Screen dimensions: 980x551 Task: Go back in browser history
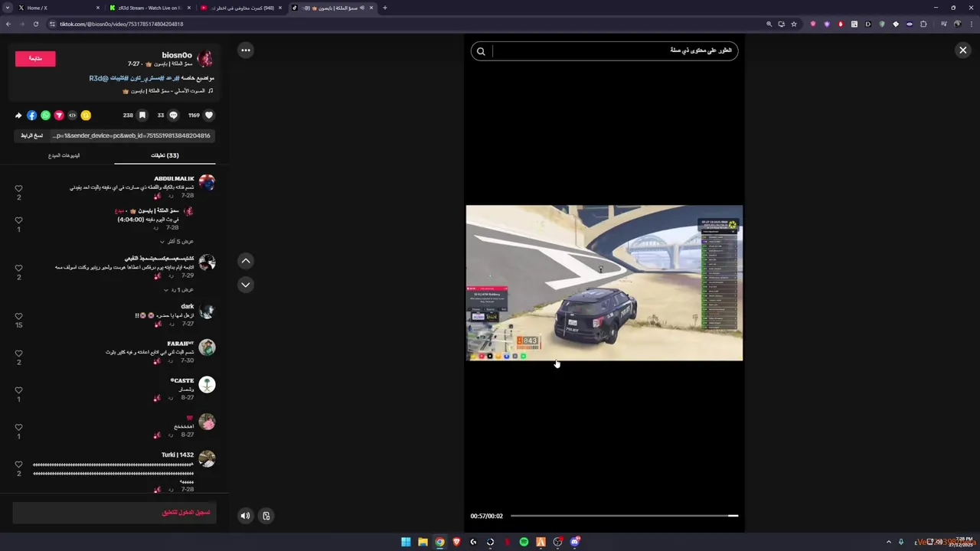click(8, 24)
